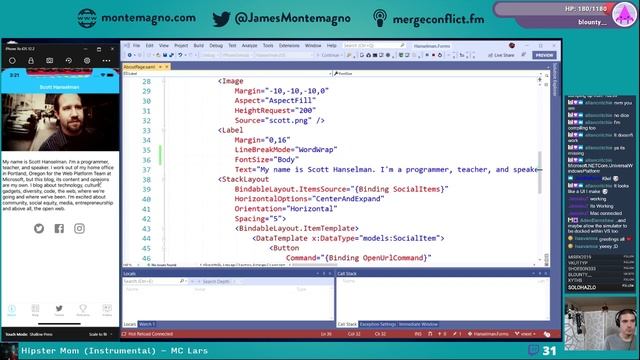Click the code editor horizontal scrollbar
The height and width of the screenshot is (360, 640).
[314, 265]
